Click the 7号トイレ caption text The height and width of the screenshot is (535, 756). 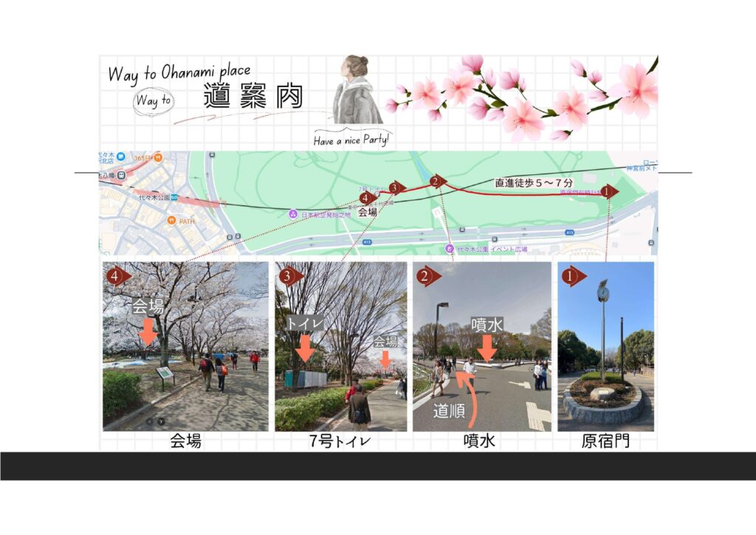(x=340, y=442)
